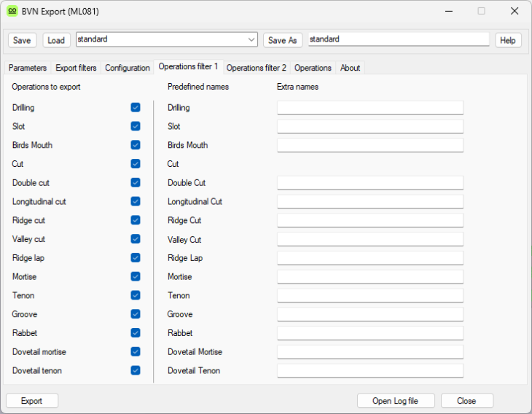Viewport: 532px width, 414px height.
Task: Toggle the Birds Mouth export checkbox
Action: pyautogui.click(x=136, y=145)
